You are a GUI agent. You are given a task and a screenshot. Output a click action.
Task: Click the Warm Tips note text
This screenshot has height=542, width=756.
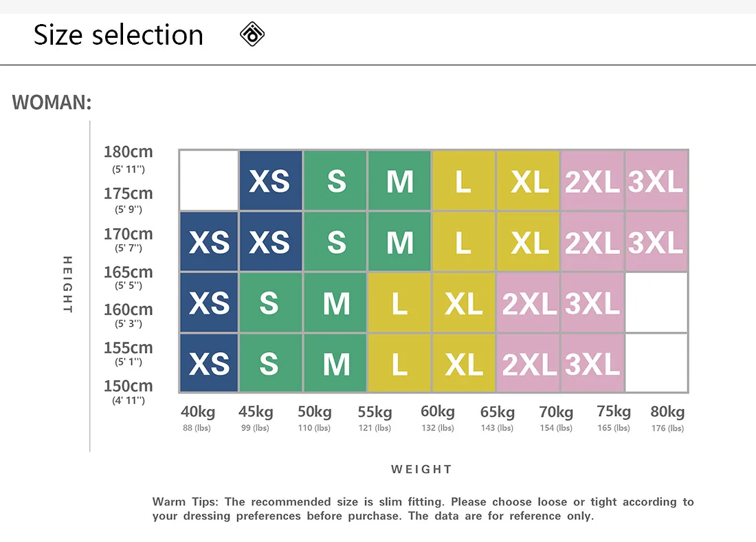pos(423,508)
